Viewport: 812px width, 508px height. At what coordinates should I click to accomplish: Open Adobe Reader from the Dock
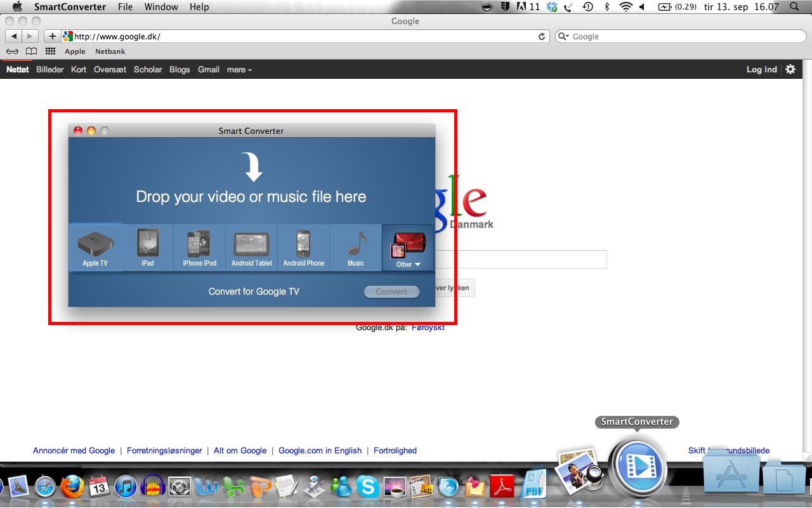click(x=504, y=486)
